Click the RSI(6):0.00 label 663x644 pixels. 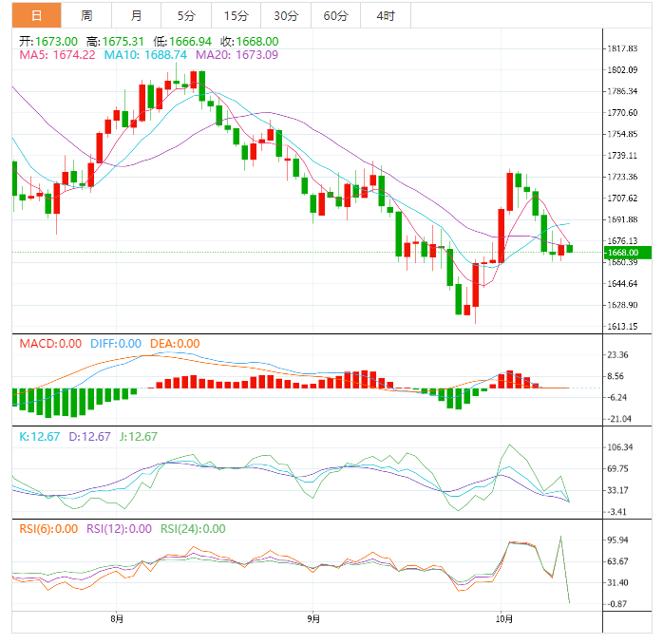click(48, 528)
